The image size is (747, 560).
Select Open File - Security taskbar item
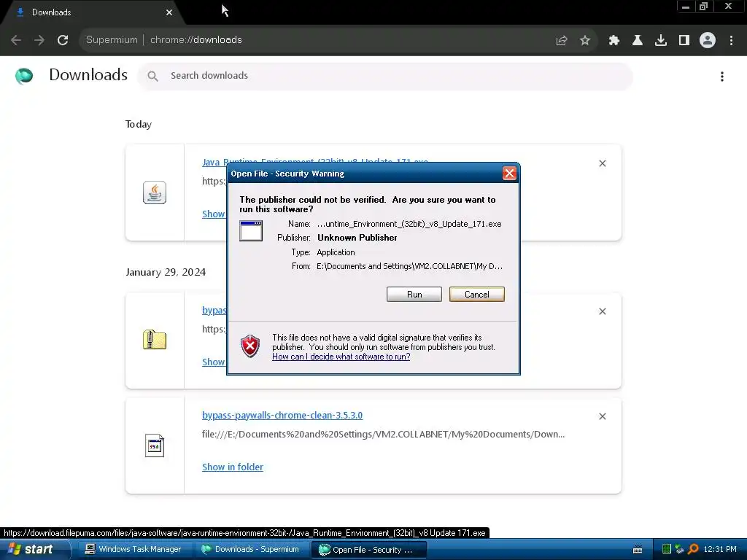pyautogui.click(x=368, y=550)
